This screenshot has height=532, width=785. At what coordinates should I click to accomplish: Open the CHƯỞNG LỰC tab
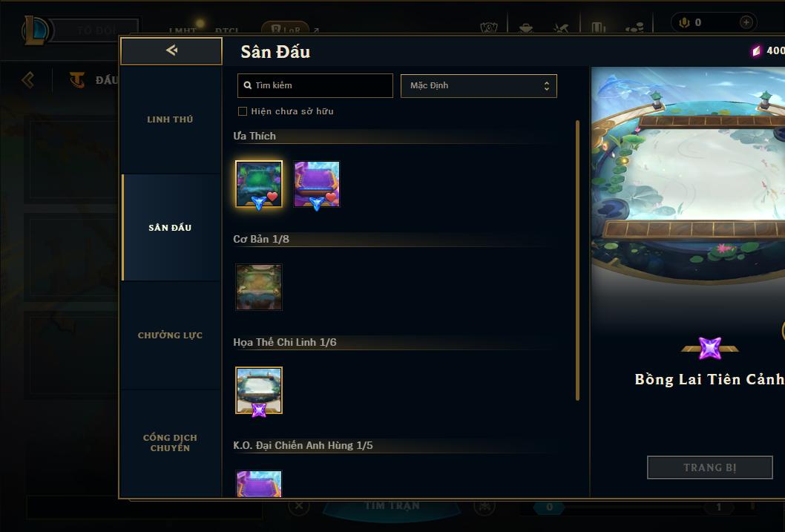(170, 335)
